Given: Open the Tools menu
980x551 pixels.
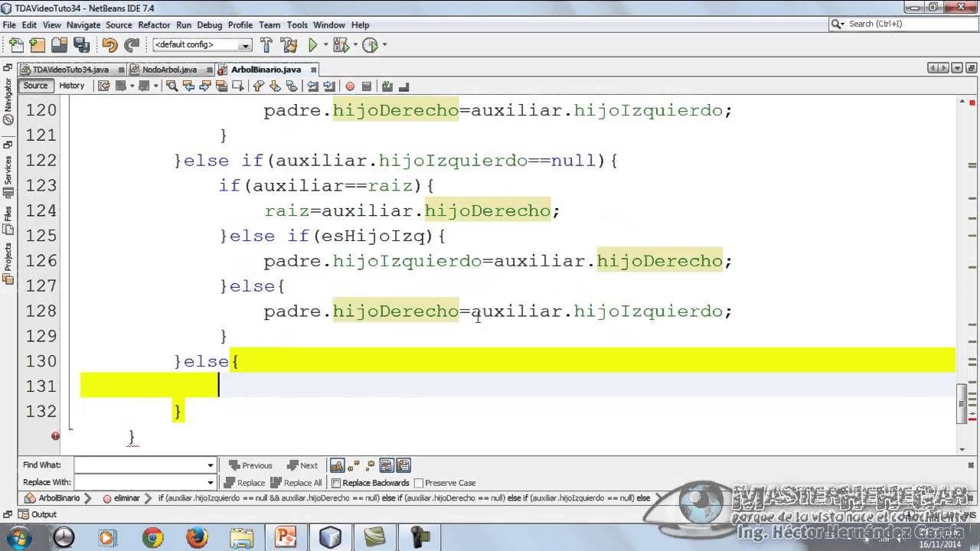Looking at the screenshot, I should tap(297, 24).
